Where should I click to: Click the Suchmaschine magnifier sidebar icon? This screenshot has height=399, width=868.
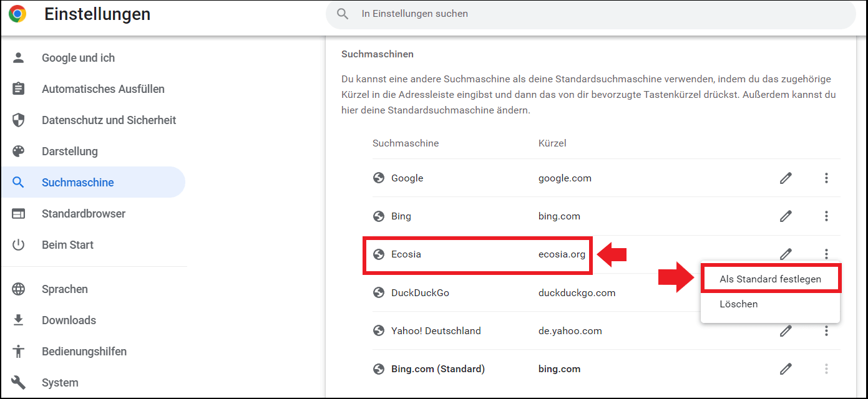[19, 183]
